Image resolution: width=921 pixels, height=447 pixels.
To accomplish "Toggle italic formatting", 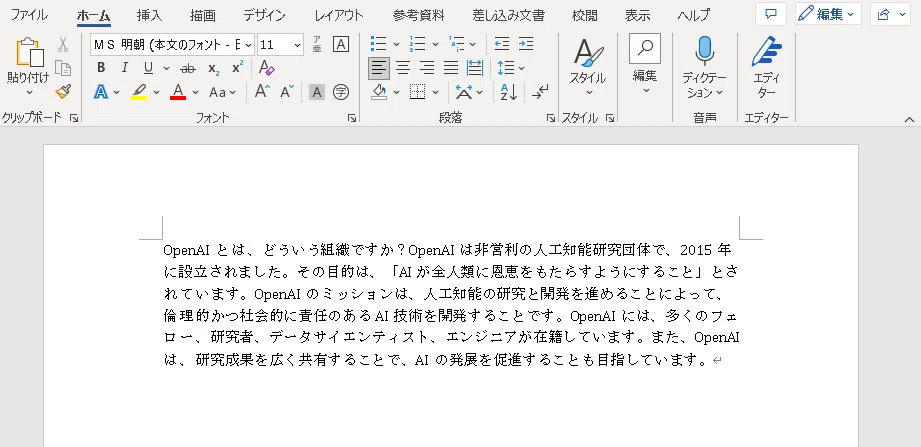I will pos(125,68).
